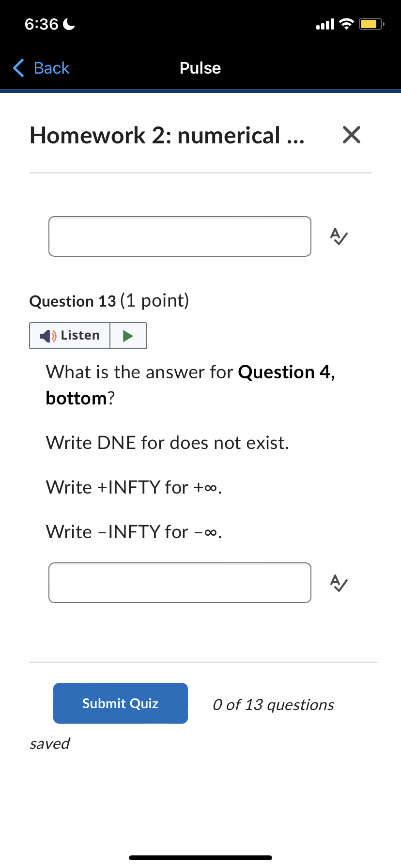The width and height of the screenshot is (401, 868).
Task: Click the X to close Homework 2 quiz
Action: (352, 136)
